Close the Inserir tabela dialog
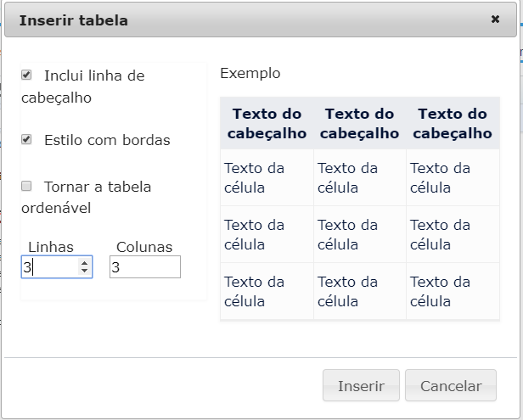The image size is (523, 420). point(495,19)
